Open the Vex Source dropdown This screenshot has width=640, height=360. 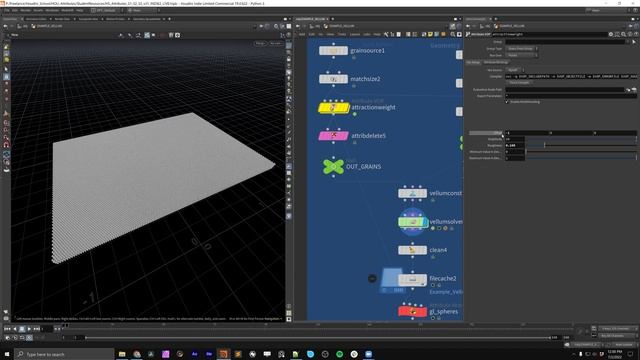[515, 70]
